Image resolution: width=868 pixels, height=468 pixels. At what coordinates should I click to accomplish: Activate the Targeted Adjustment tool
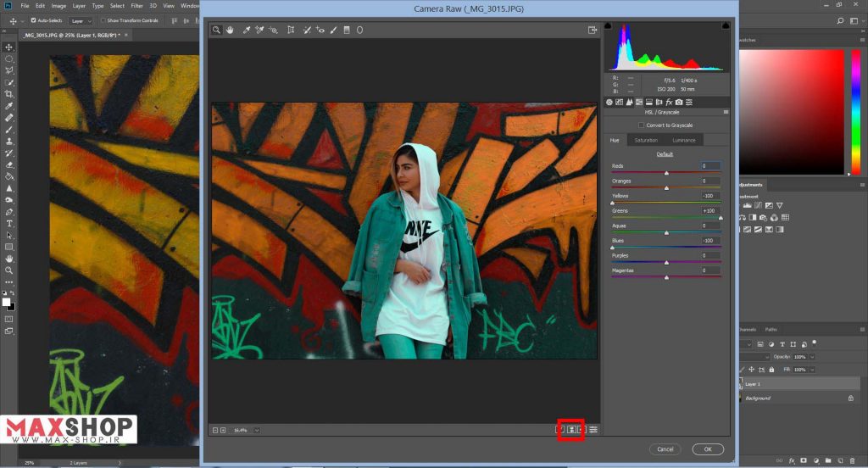click(x=273, y=30)
